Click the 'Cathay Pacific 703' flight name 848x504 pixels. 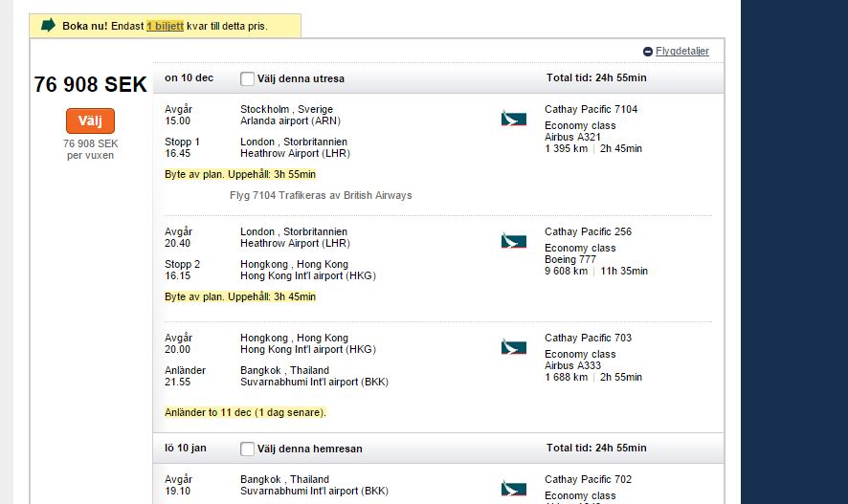(x=588, y=338)
